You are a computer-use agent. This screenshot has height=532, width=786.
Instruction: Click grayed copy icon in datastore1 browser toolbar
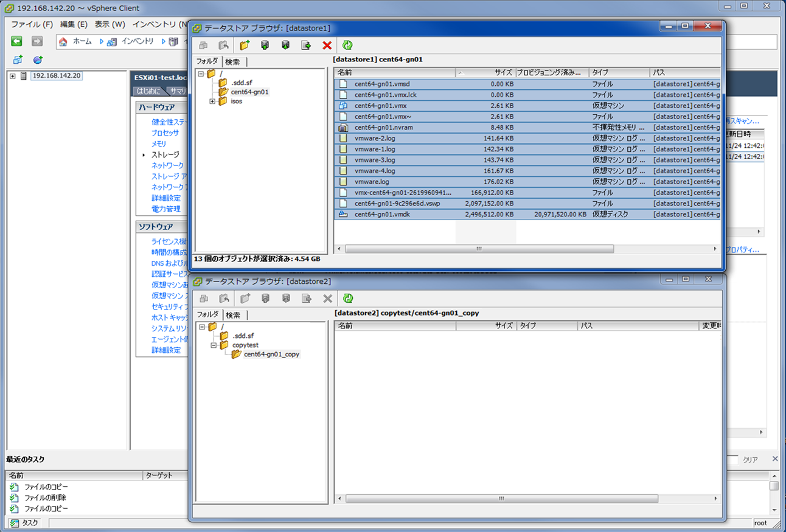tap(203, 45)
